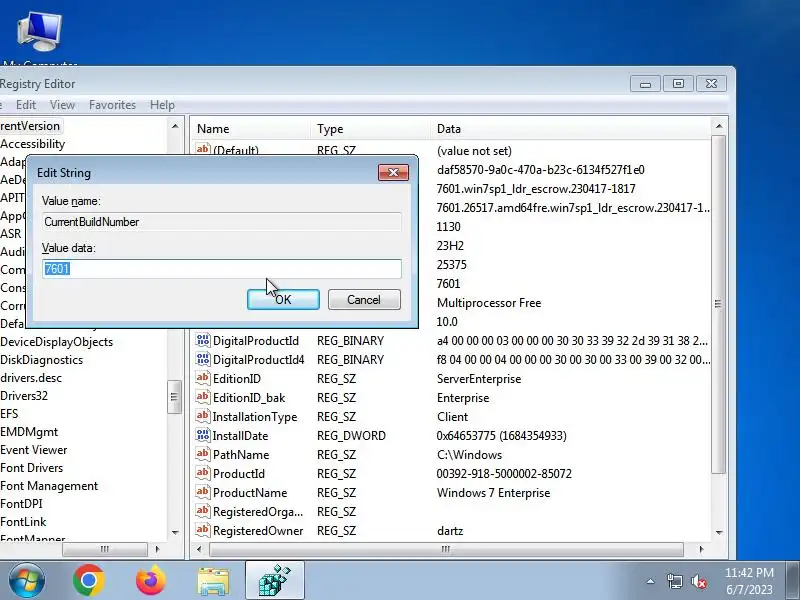Click the tree pane scroll up arrow
Image resolution: width=800 pixels, height=600 pixels.
[175, 126]
